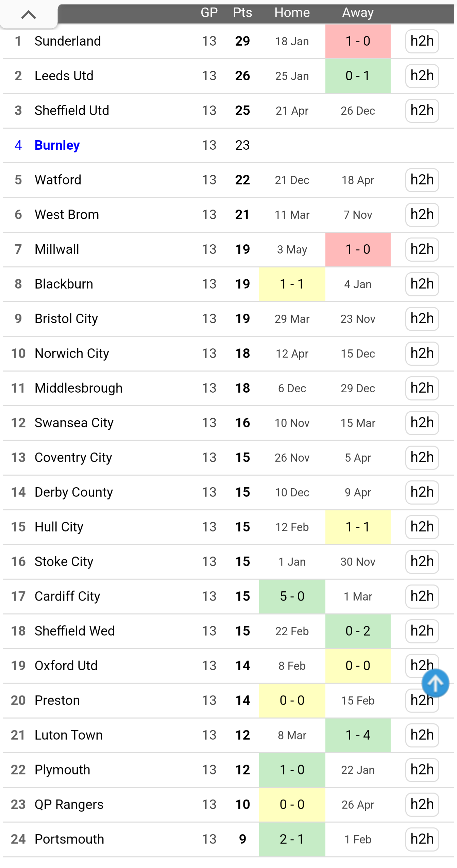Screen dimensions: 457x868
Task: Open h2h for Sunderland
Action: pyautogui.click(x=422, y=41)
